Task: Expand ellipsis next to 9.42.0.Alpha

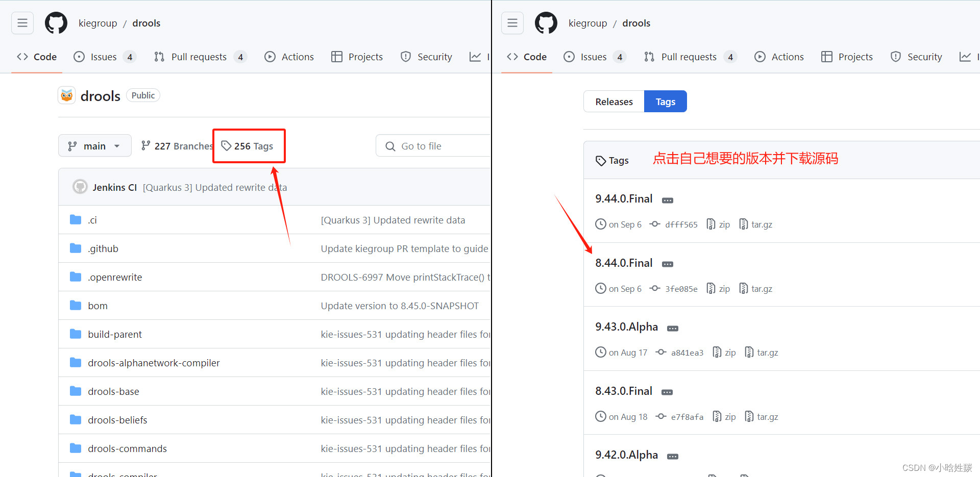Action: click(x=673, y=457)
